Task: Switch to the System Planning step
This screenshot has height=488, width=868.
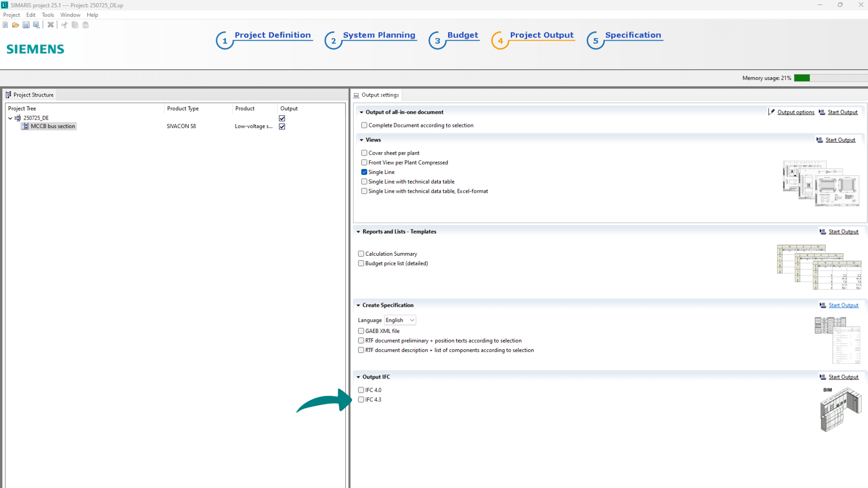Action: pos(379,35)
